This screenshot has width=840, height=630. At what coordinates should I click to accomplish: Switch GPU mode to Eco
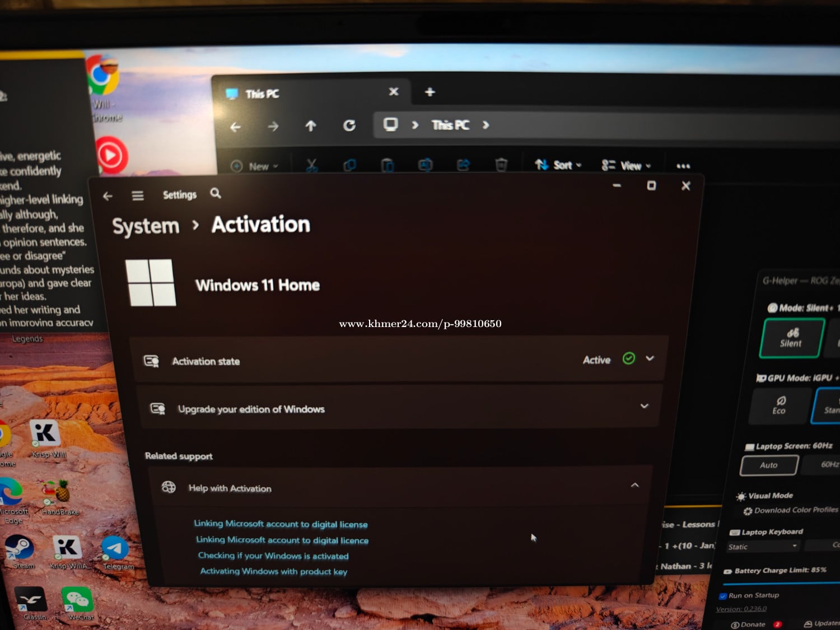(780, 405)
